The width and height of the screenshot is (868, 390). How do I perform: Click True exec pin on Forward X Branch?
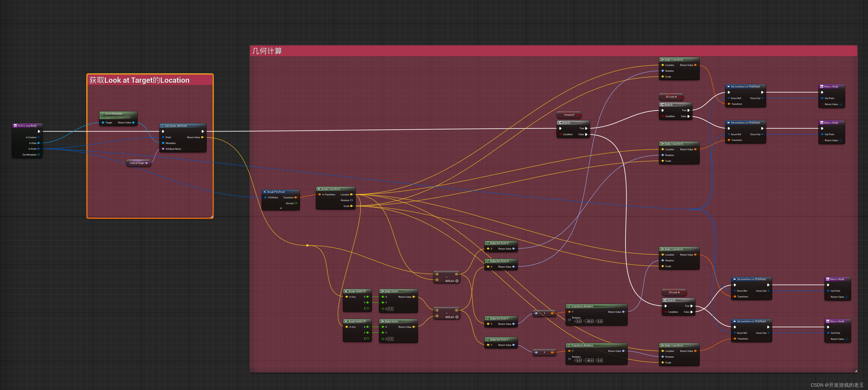pos(586,128)
